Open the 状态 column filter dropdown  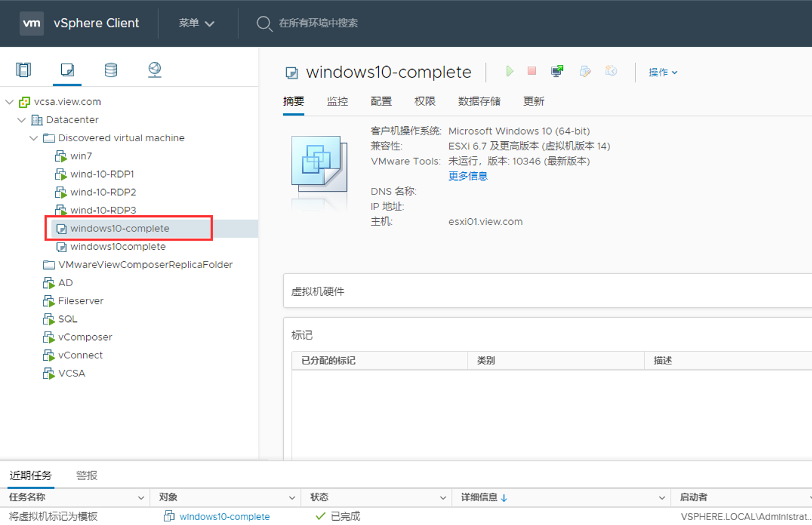443,498
